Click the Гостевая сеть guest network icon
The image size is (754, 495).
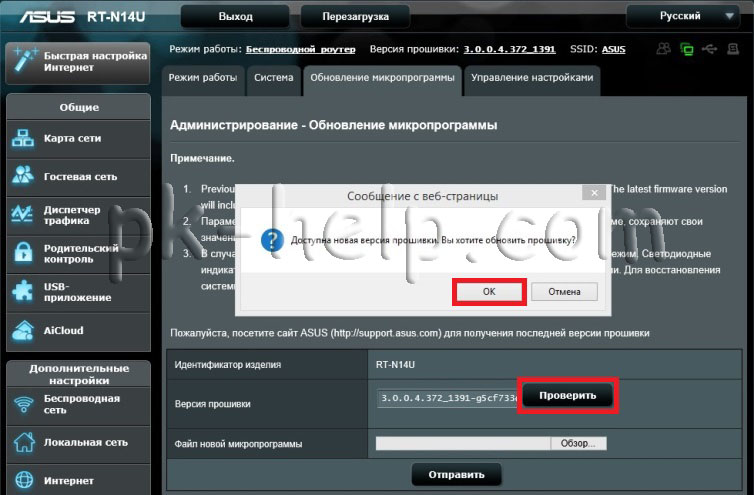click(x=23, y=175)
